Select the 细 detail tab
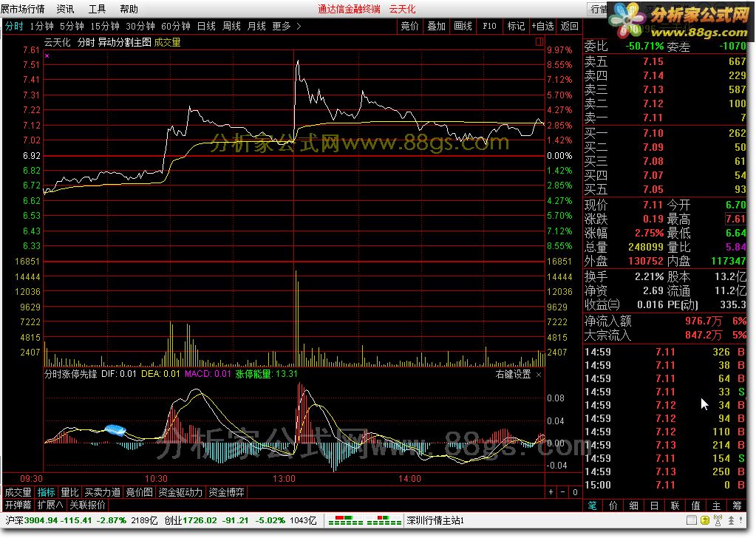The height and width of the screenshot is (538, 756). (634, 505)
